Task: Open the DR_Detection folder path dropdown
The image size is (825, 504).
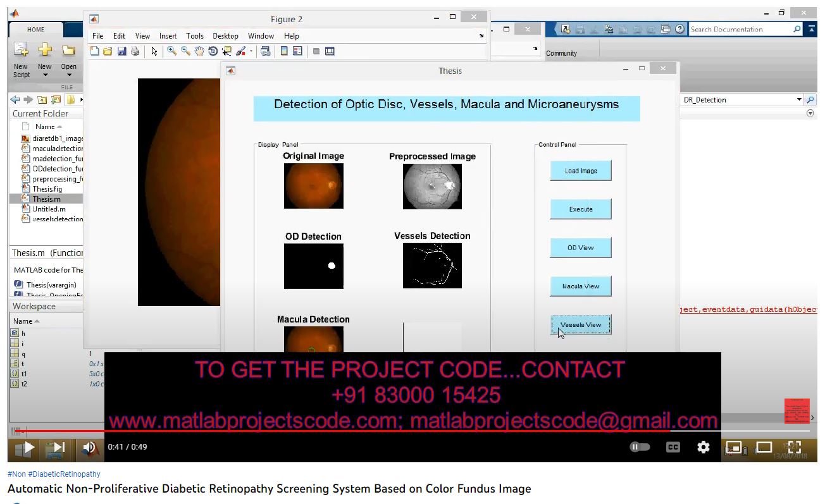Action: point(799,100)
